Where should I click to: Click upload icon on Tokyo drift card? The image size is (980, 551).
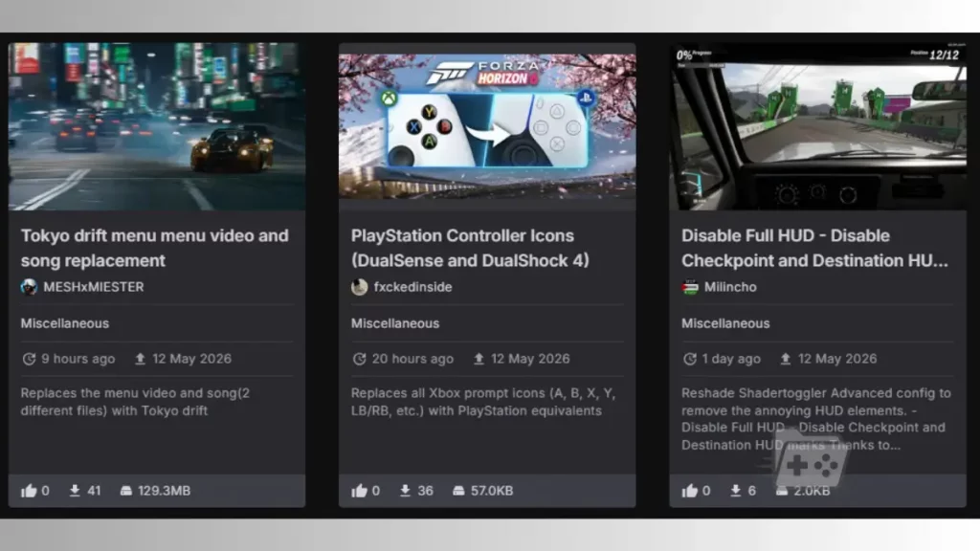pyautogui.click(x=140, y=359)
